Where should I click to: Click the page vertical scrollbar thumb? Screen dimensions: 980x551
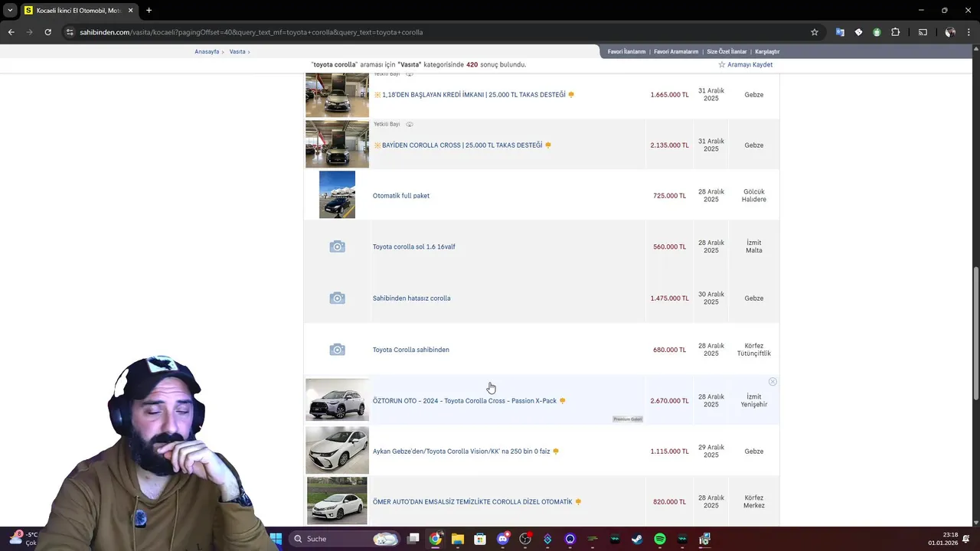(975, 332)
